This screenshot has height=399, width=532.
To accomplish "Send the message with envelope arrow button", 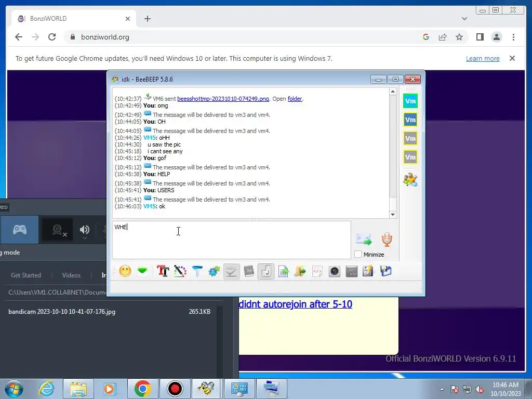I will [364, 240].
